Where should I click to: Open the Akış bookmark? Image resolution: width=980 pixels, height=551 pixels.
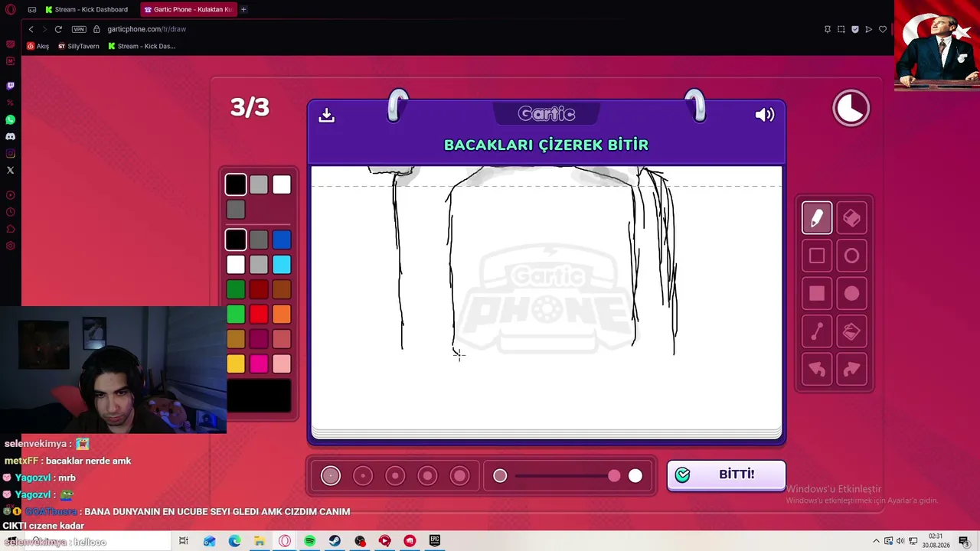(38, 46)
